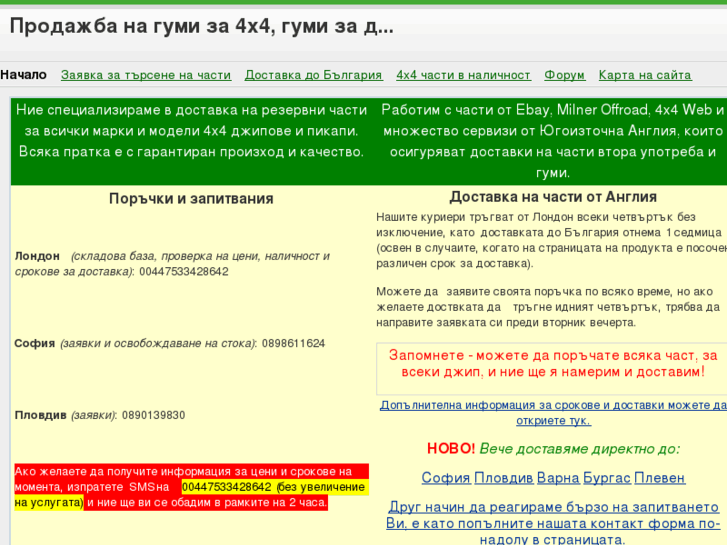727x545 pixels.
Task: Click the green banner text Работим с части от Ebay
Action: tap(553, 141)
